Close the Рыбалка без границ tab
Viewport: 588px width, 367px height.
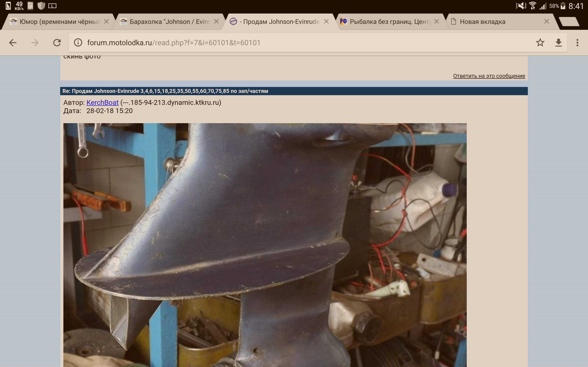pyautogui.click(x=436, y=22)
